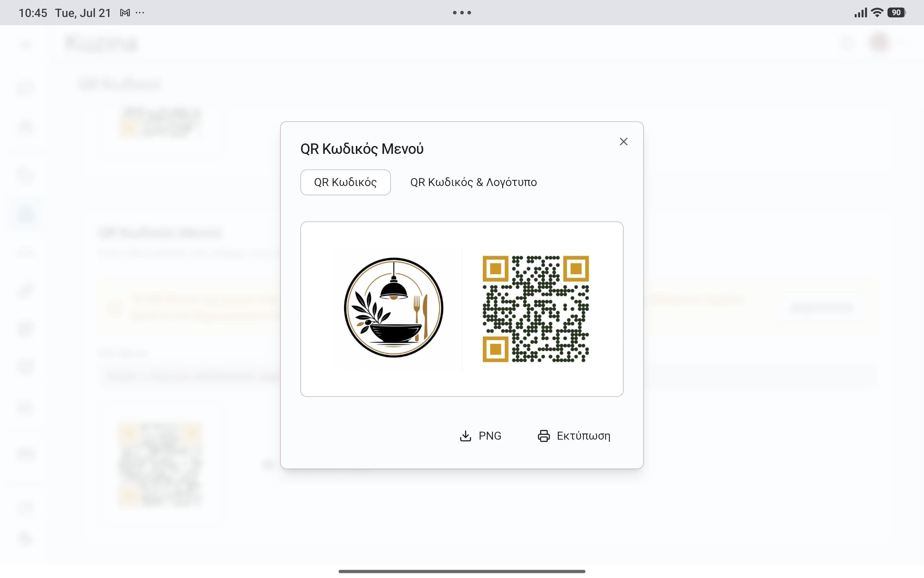The width and height of the screenshot is (924, 578).
Task: Download the QR code as PNG
Action: 480,436
